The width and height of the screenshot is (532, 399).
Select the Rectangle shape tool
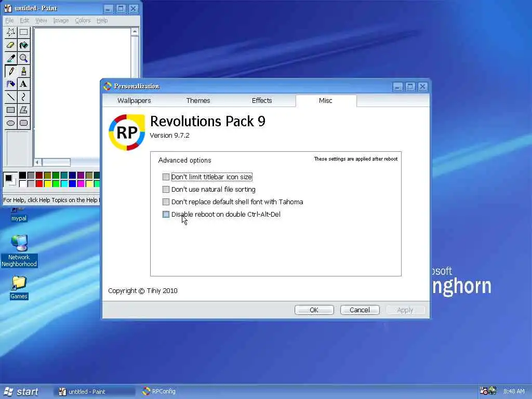[10, 110]
